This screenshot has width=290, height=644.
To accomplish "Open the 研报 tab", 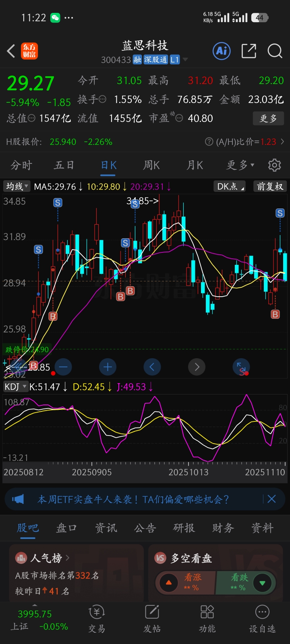I will (184, 528).
